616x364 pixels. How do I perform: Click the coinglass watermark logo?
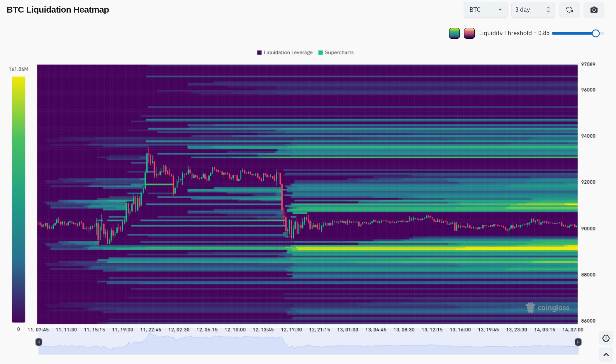[x=547, y=308]
